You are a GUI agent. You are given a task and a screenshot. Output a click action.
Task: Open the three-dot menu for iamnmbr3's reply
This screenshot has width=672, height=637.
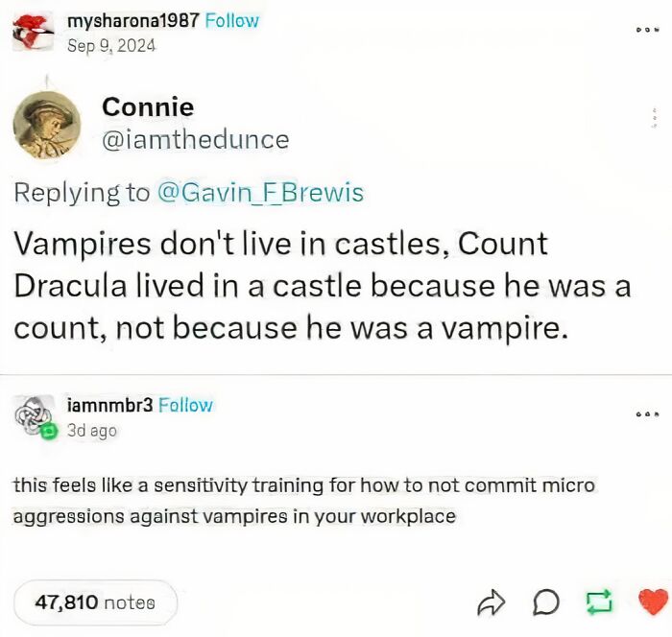(x=648, y=414)
